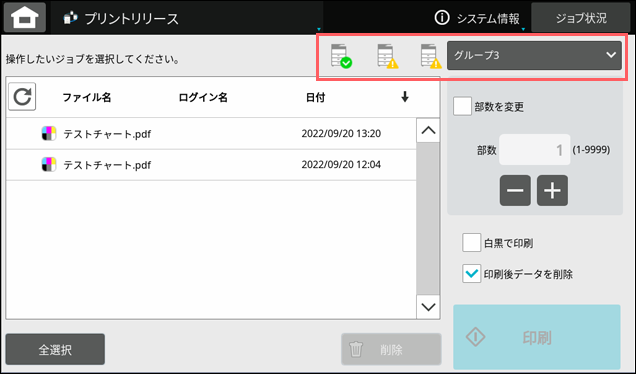Click date 2022/09/20 13:20
This screenshot has width=636, height=374.
[x=341, y=133]
